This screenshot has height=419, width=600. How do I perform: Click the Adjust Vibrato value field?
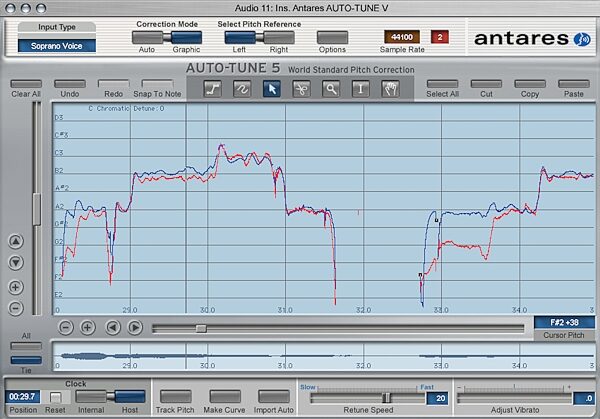pos(584,398)
